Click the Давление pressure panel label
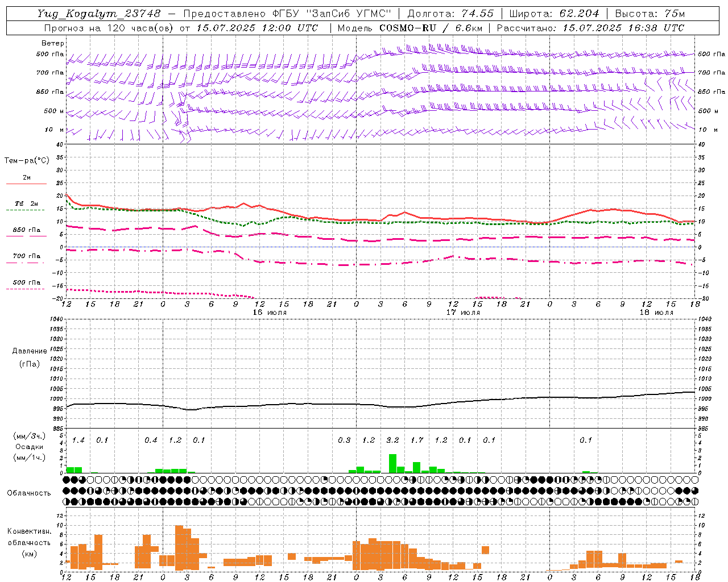This screenshot has height=582, width=728. coord(30,351)
